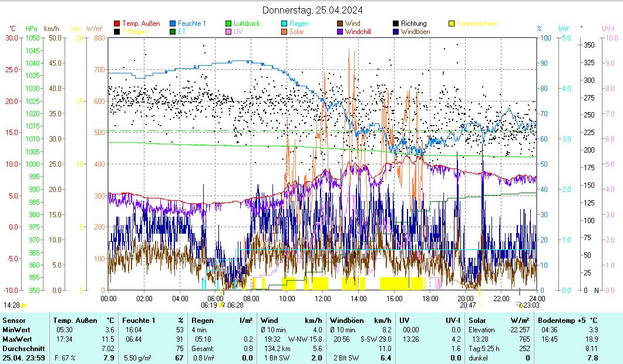Click the blue Feuchte 1 legend square
The width and height of the screenshot is (623, 364).
(x=173, y=24)
